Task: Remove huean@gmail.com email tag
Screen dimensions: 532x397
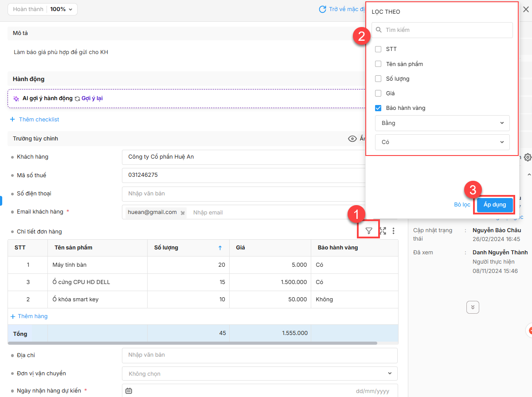Action: (x=182, y=213)
